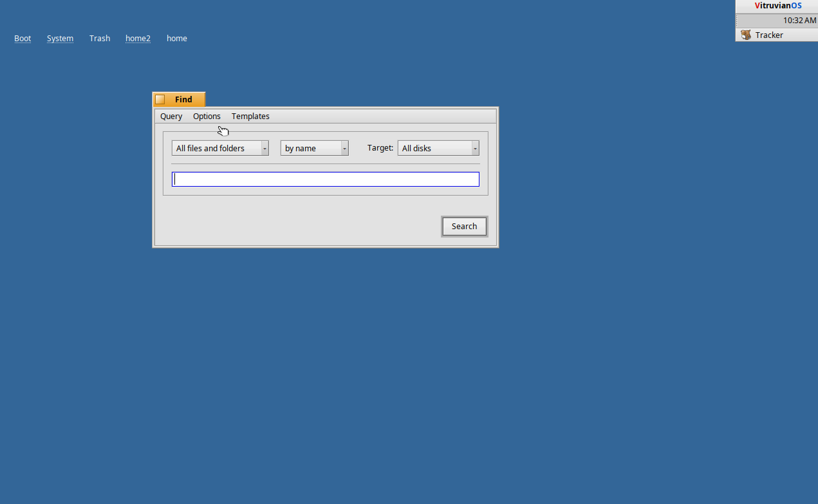
Task: Click the dotted Deskbar drag handle
Action: pos(738,21)
